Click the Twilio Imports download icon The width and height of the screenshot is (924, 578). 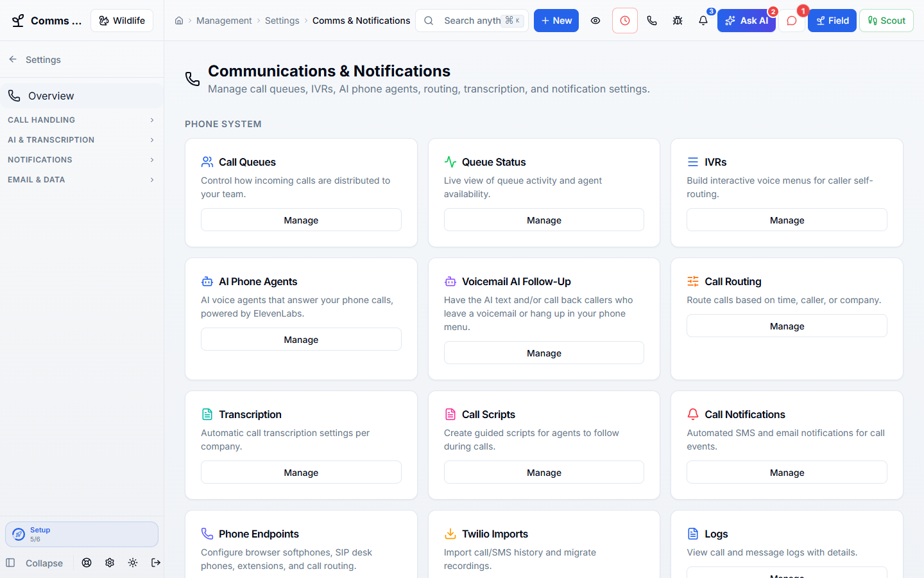click(450, 534)
